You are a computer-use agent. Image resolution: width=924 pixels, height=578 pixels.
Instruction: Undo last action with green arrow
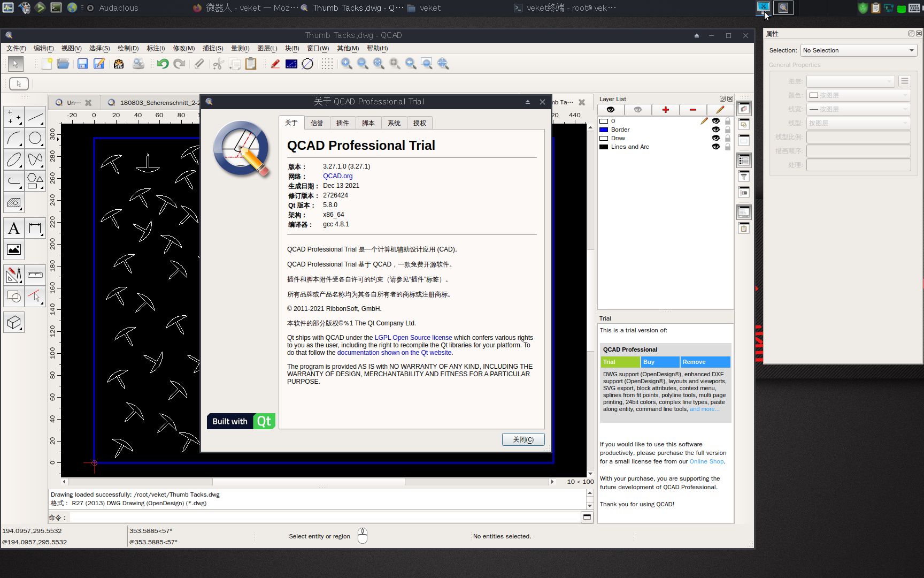click(163, 64)
